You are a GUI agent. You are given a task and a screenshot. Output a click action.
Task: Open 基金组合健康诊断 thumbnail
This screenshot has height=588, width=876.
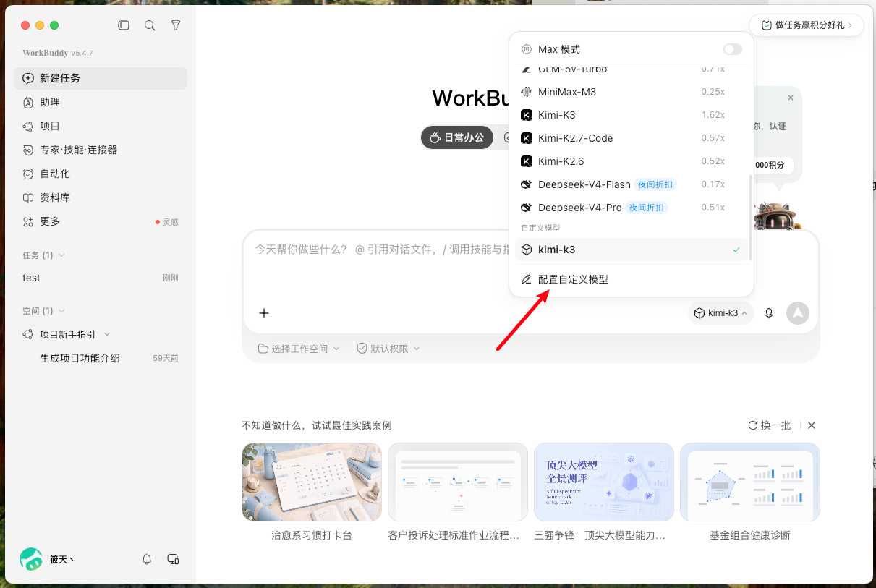750,482
